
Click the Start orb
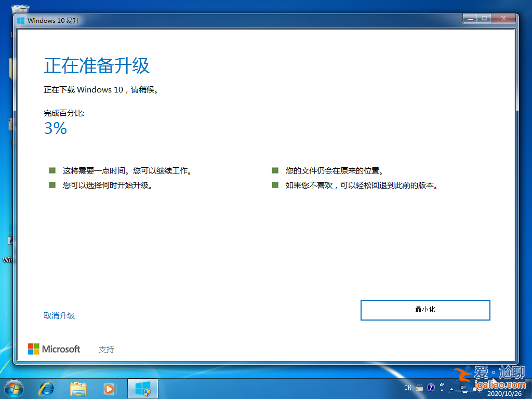click(13, 388)
